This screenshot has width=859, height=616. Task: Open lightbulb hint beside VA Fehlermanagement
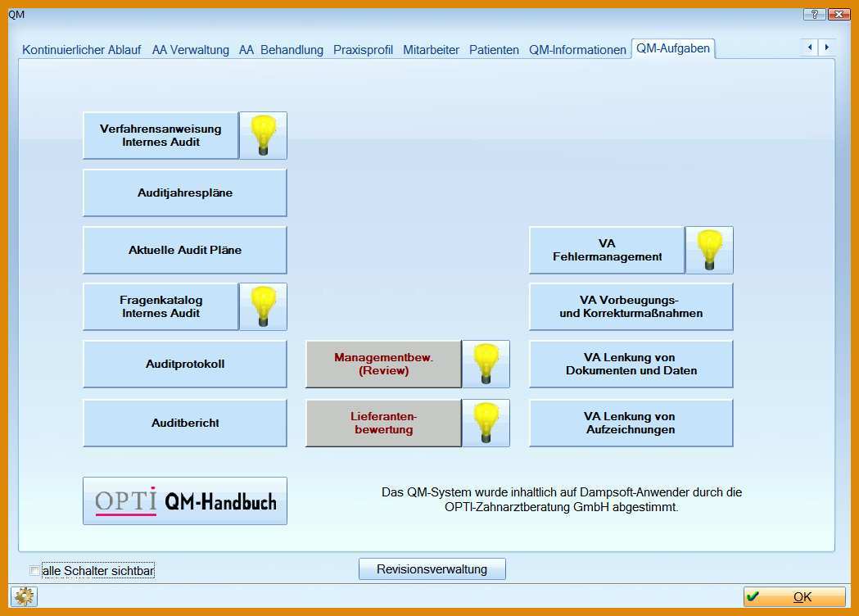click(x=709, y=250)
